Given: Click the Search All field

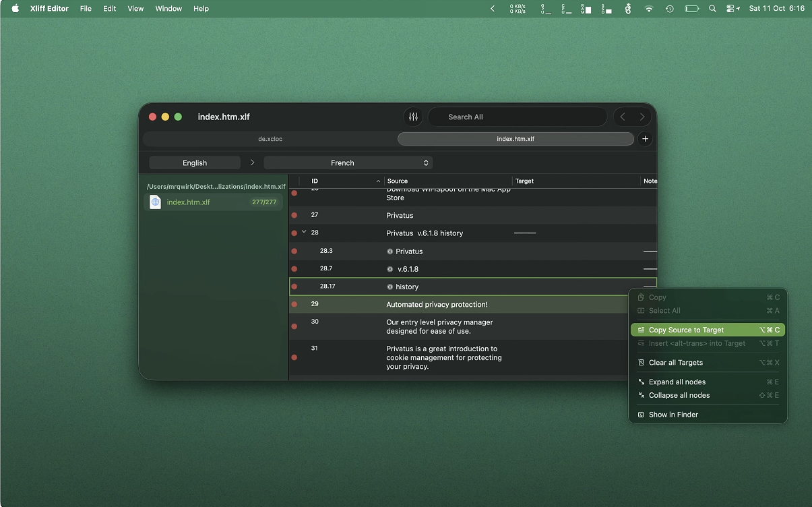Looking at the screenshot, I should click(x=517, y=117).
